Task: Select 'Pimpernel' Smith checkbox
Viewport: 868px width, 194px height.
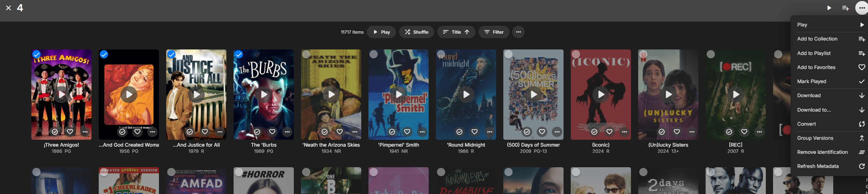Action: tap(374, 54)
